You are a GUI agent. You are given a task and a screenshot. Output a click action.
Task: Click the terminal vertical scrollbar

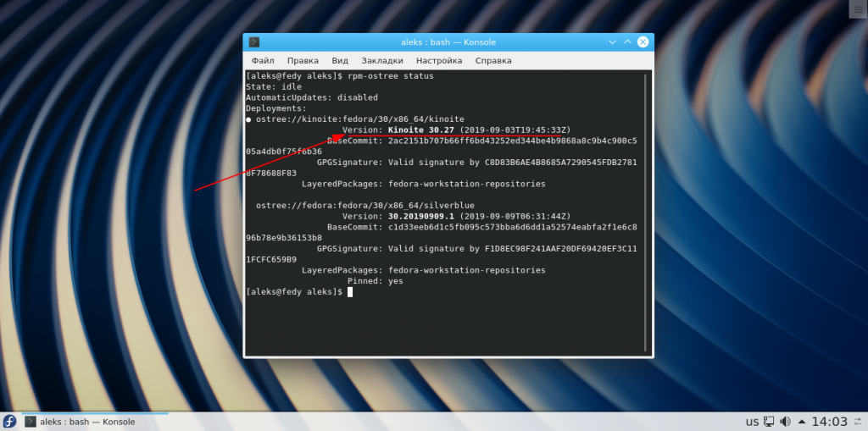click(x=646, y=213)
